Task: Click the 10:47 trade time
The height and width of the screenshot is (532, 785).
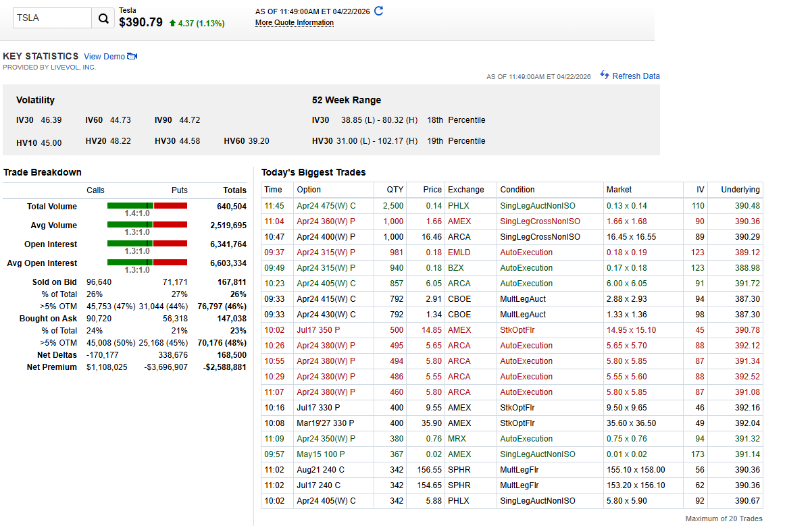Action: tap(274, 237)
